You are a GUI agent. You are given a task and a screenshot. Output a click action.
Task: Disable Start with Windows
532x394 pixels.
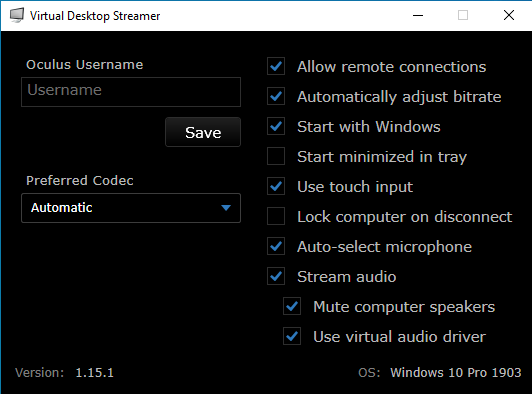276,126
